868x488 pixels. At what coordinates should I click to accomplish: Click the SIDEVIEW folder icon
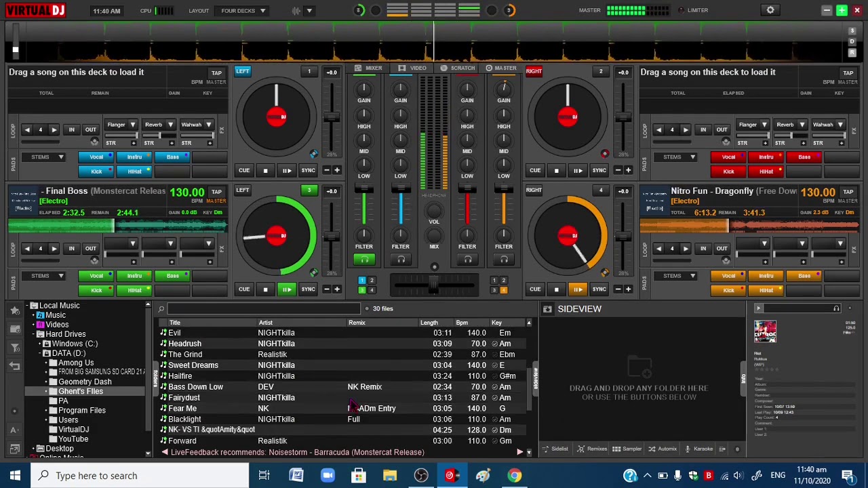(x=547, y=309)
